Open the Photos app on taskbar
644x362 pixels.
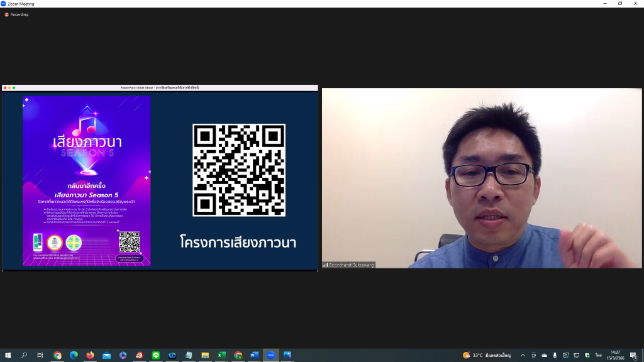point(287,356)
